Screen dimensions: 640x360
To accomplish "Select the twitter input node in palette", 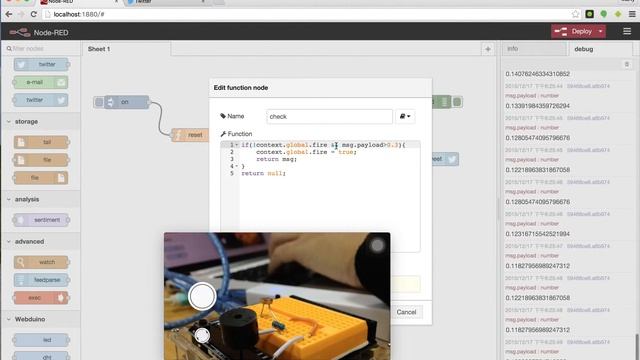I will coord(41,64).
